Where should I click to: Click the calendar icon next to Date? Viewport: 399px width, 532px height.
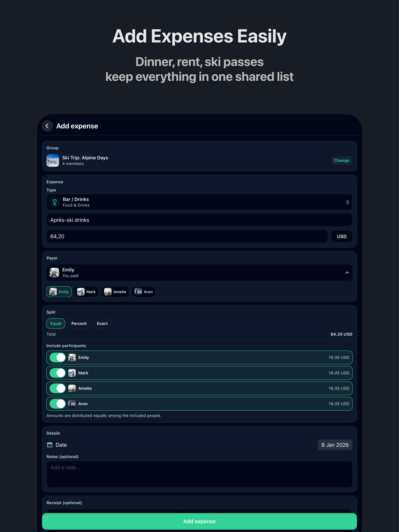(x=49, y=445)
